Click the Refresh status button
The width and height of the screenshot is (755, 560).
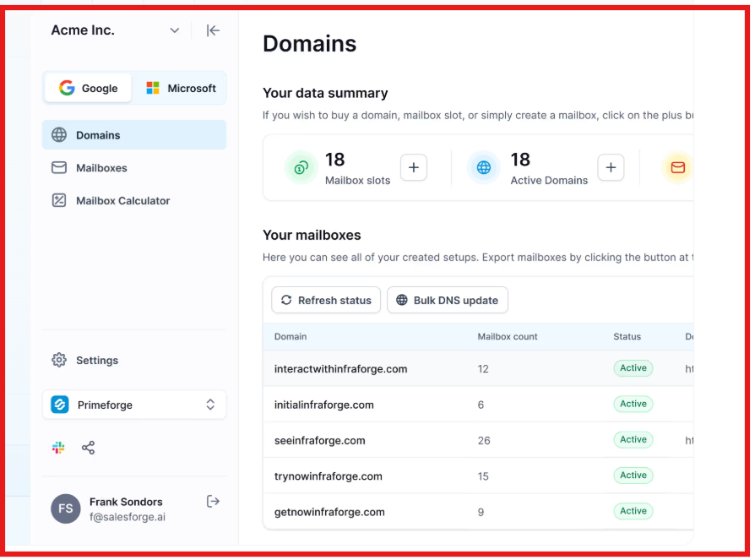click(326, 300)
